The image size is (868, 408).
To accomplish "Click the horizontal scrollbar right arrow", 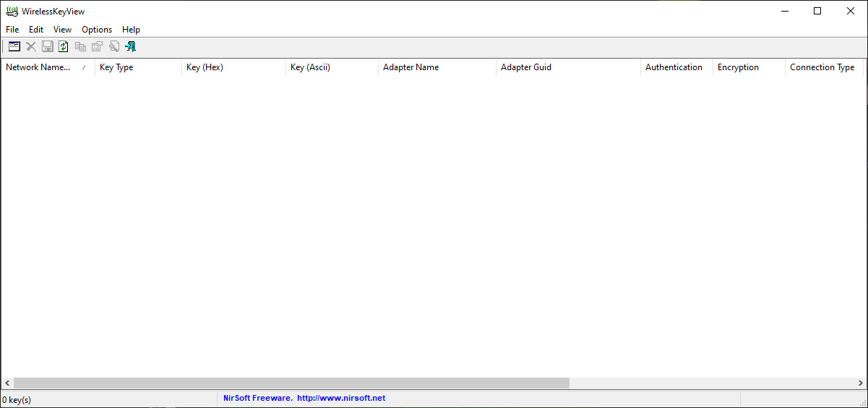I will point(861,383).
